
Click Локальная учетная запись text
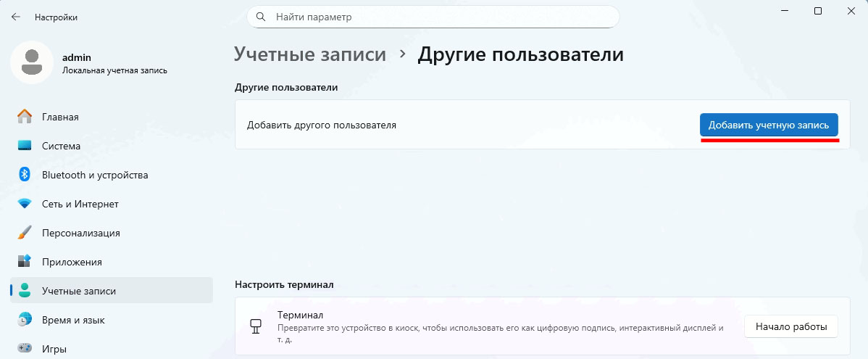[114, 71]
